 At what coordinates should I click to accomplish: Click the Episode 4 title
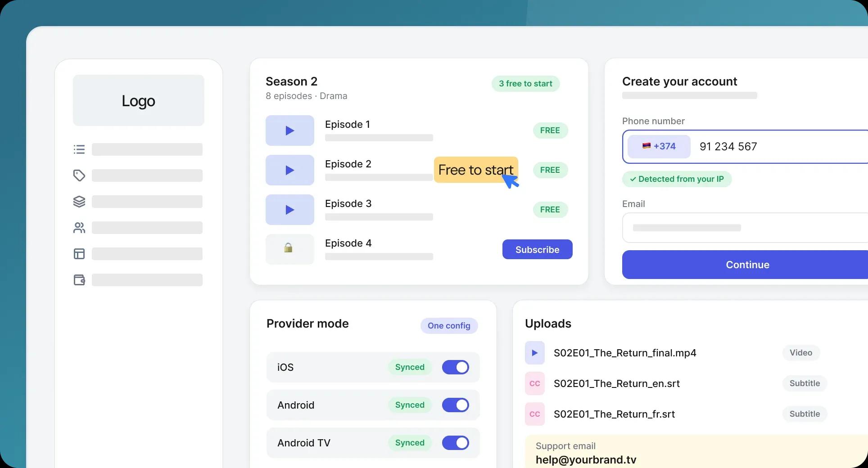click(348, 243)
